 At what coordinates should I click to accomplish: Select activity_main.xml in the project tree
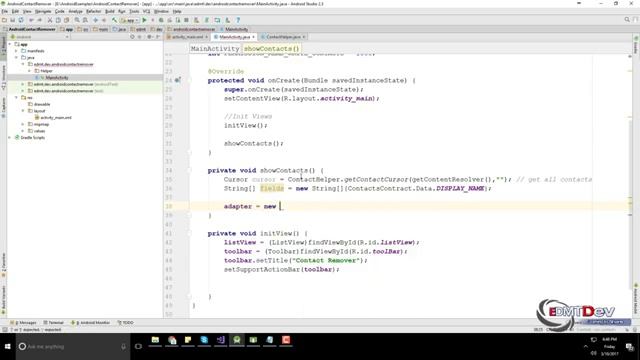click(x=56, y=118)
